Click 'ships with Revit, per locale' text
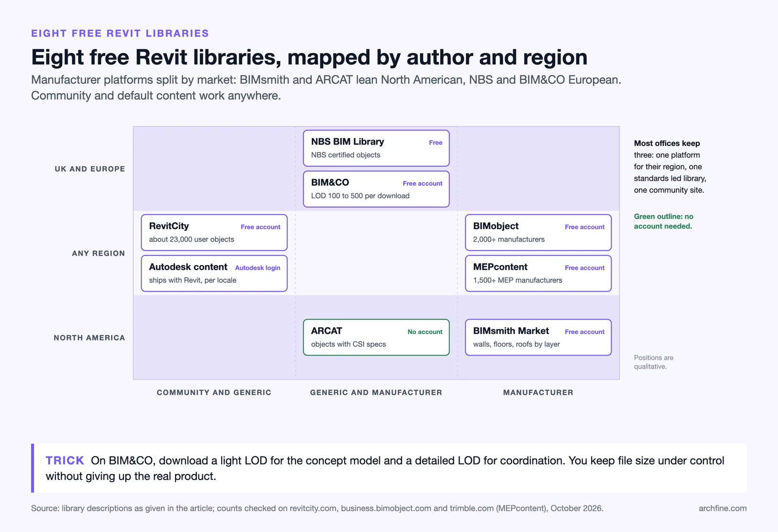Screen dimensions: 778x532 193,281
